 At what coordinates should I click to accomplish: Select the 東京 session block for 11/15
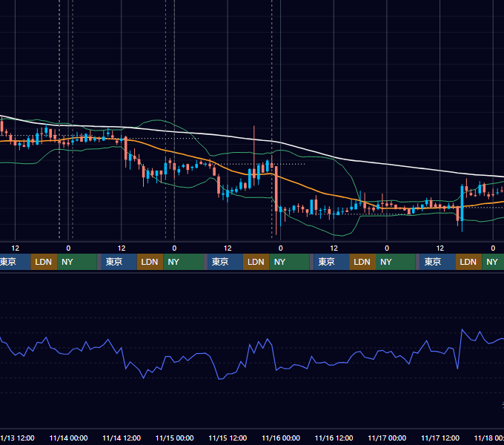point(225,262)
